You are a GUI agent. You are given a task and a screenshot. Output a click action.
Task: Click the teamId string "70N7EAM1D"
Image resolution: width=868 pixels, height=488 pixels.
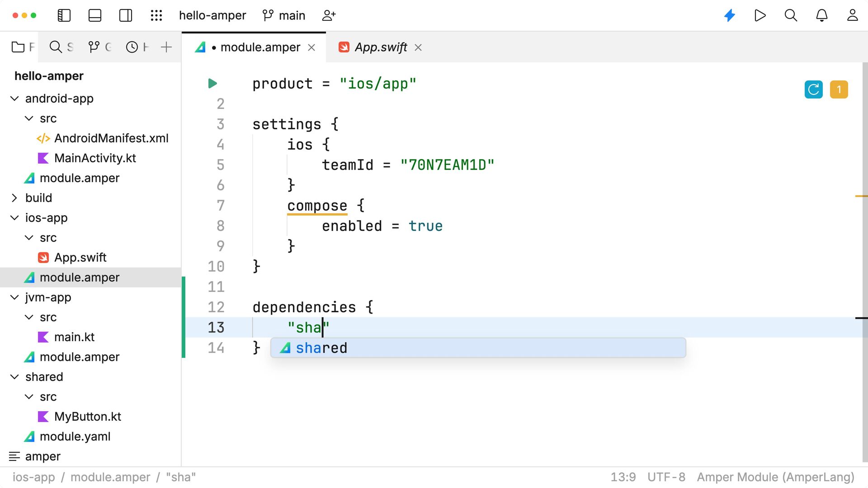coord(448,165)
